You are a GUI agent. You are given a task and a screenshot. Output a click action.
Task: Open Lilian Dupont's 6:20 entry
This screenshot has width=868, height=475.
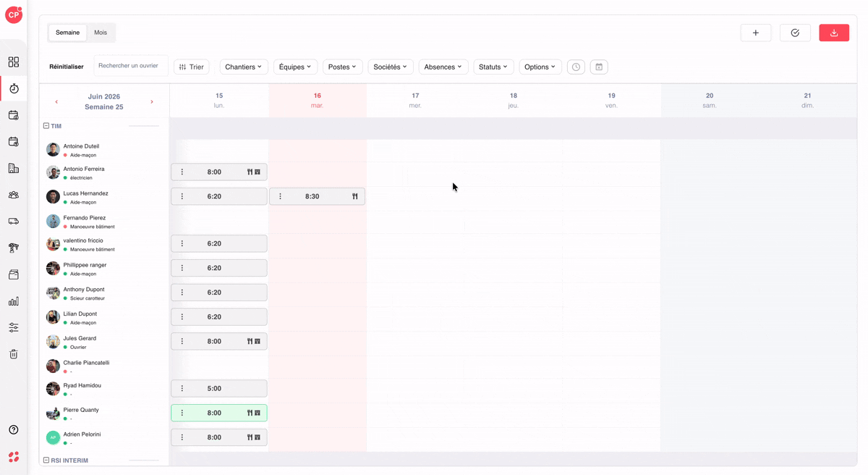coord(219,317)
